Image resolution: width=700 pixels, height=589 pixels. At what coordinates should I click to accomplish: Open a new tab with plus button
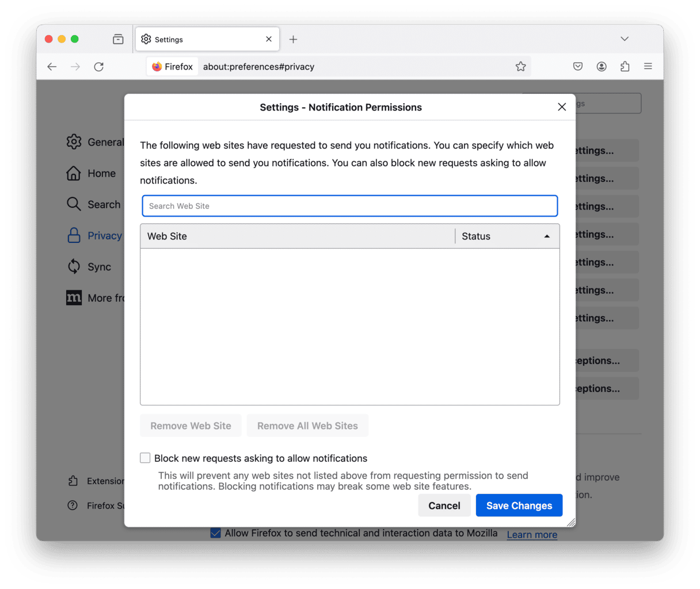click(293, 39)
